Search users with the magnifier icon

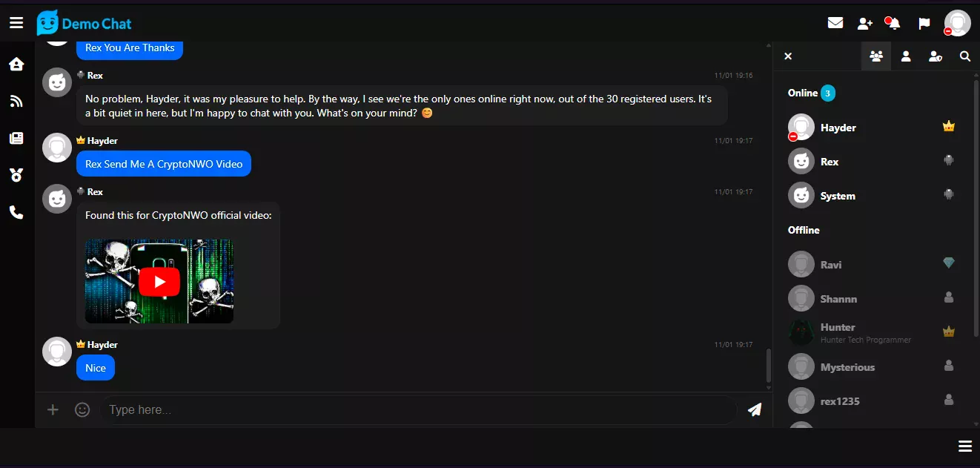point(965,56)
